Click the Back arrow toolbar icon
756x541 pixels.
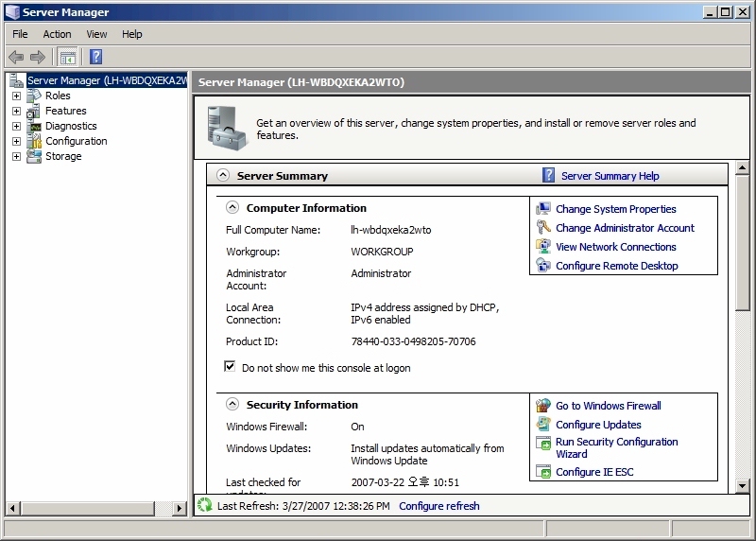pyautogui.click(x=16, y=58)
